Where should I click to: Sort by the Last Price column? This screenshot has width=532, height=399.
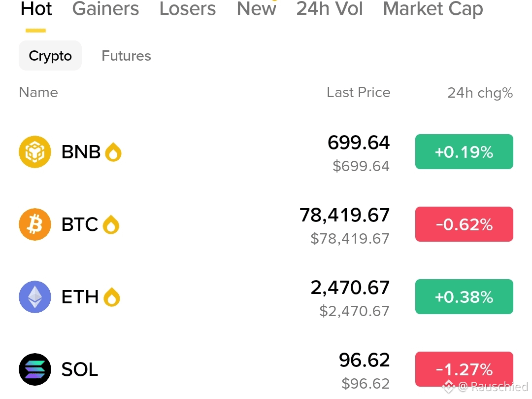(359, 92)
